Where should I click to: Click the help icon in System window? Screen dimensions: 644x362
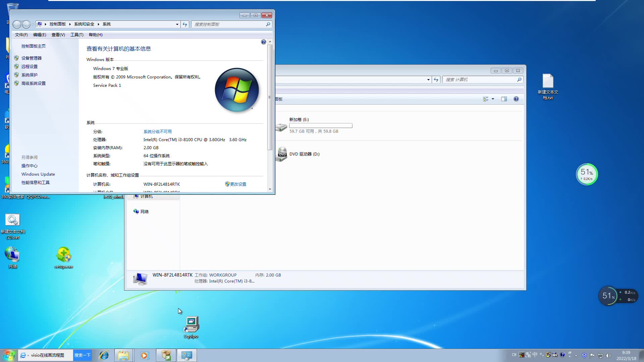264,42
